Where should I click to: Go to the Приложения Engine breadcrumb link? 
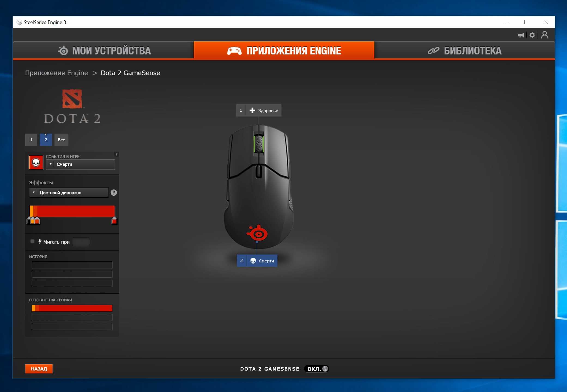56,73
